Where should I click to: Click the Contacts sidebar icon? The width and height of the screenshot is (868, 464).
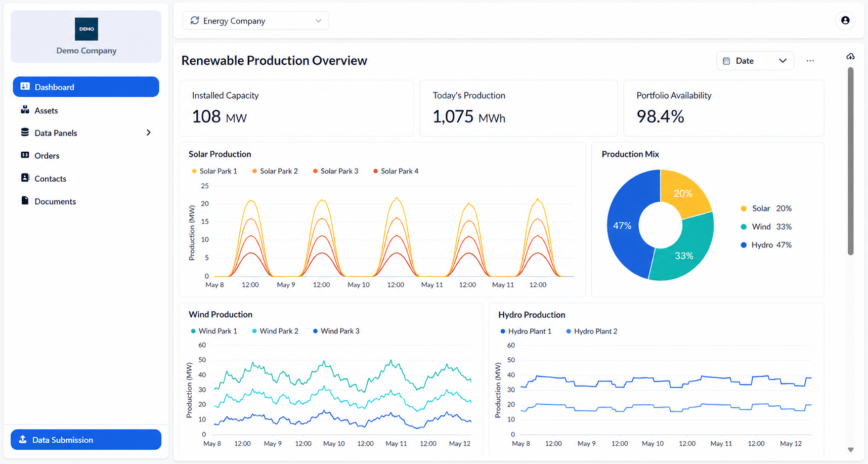(25, 178)
